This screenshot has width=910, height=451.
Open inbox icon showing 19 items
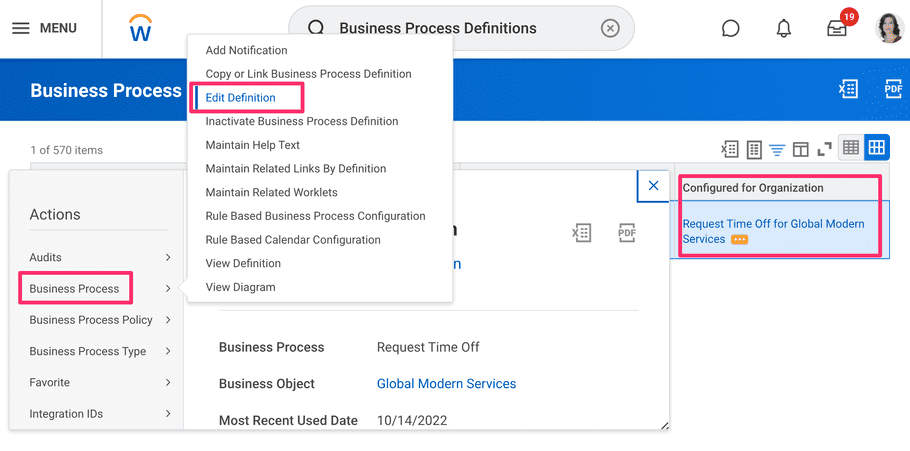[x=837, y=28]
